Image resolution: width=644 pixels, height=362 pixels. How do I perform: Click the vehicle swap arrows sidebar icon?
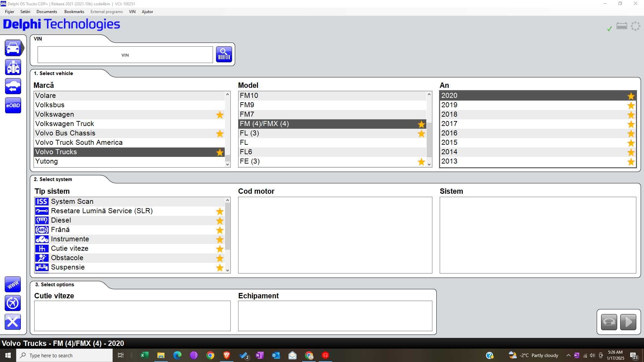13,86
